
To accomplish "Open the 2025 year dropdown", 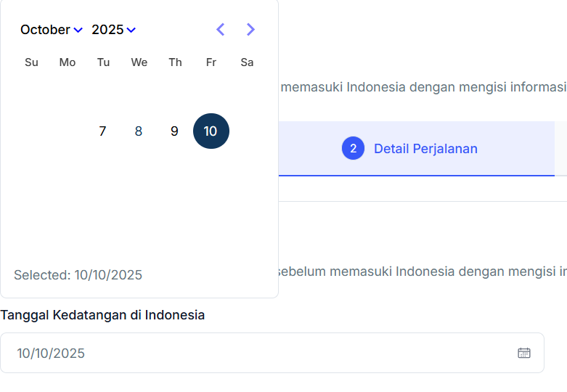I will tap(107, 30).
